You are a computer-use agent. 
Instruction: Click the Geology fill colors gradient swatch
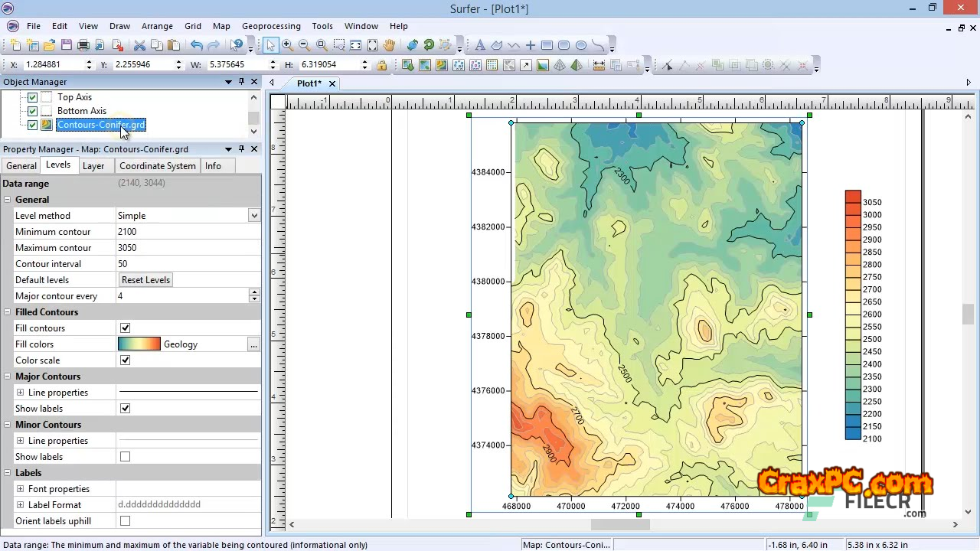(x=139, y=344)
